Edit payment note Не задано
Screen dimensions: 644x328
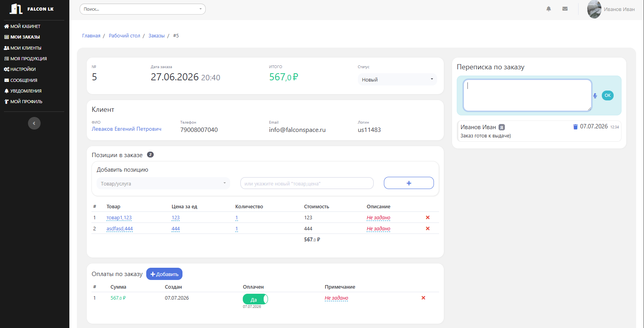(336, 298)
